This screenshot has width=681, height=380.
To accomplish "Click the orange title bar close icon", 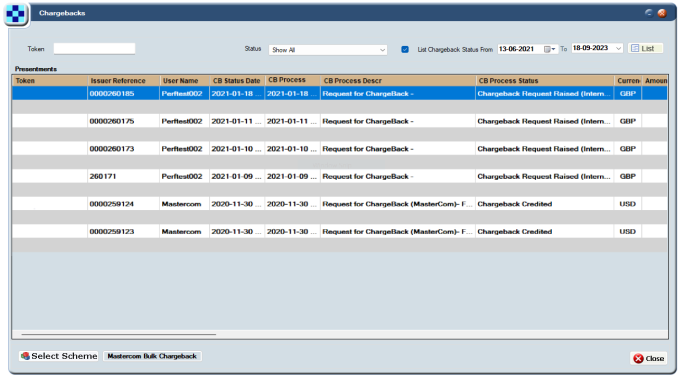I will click(x=662, y=13).
